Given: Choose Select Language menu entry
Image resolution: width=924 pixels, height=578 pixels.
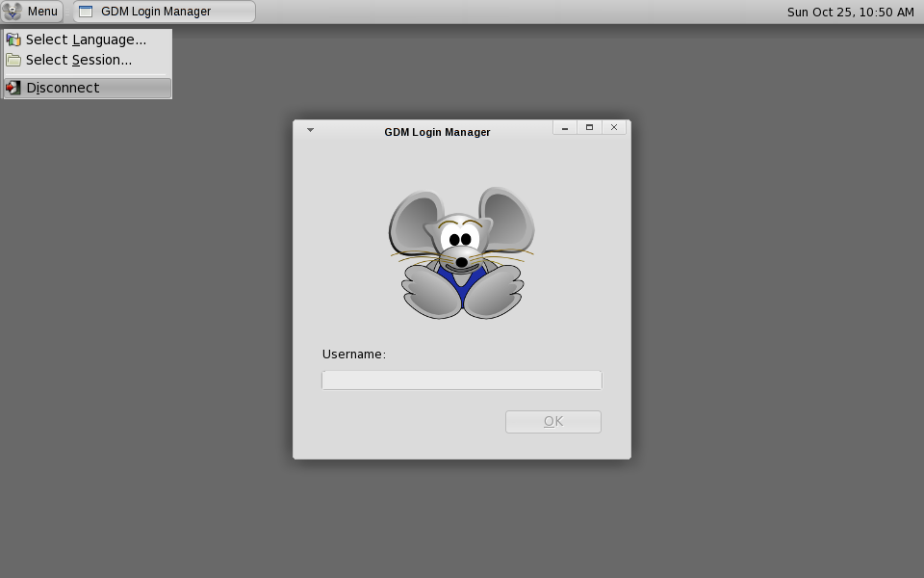Looking at the screenshot, I should (88, 39).
